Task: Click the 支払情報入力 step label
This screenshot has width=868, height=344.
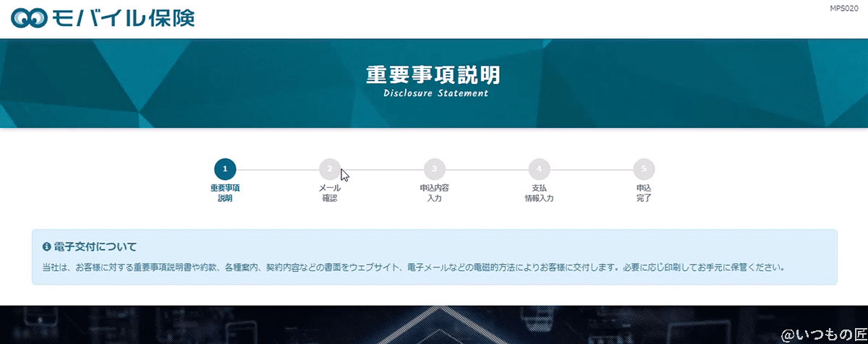Action: click(x=539, y=193)
